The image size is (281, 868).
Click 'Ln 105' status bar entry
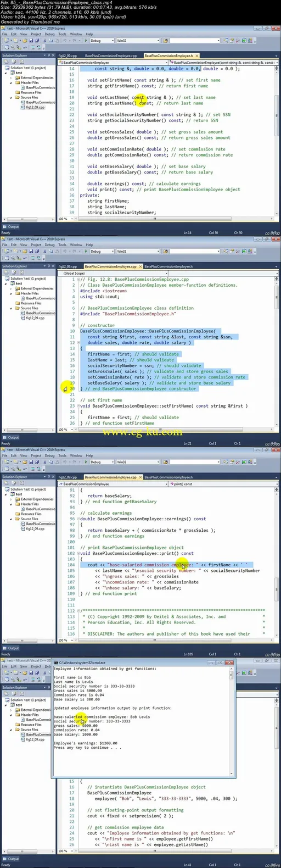[188, 654]
